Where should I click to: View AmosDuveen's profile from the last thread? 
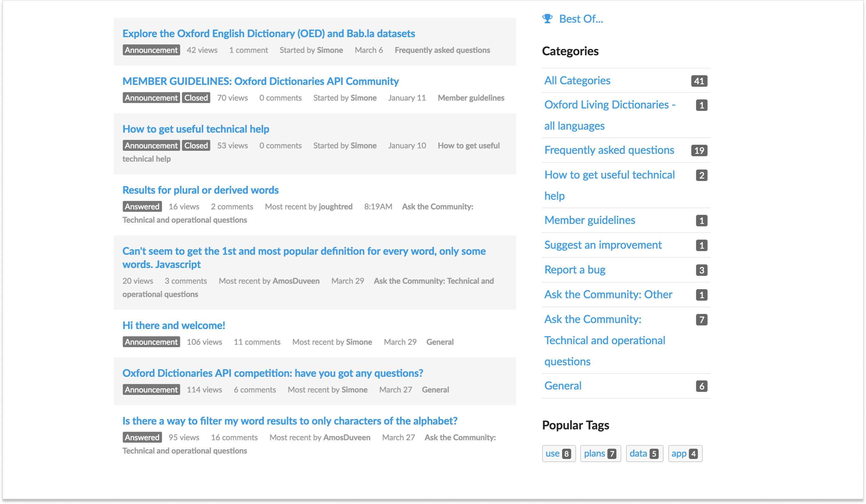click(x=347, y=437)
